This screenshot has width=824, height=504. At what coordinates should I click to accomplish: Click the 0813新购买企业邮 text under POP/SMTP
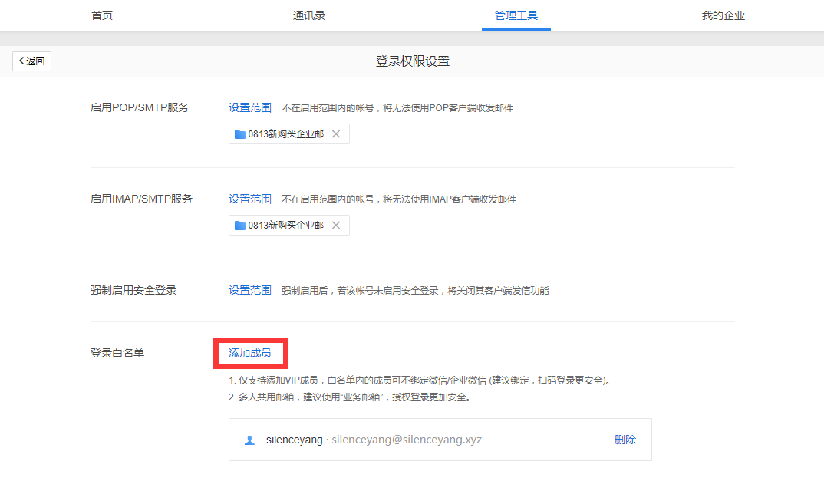286,134
